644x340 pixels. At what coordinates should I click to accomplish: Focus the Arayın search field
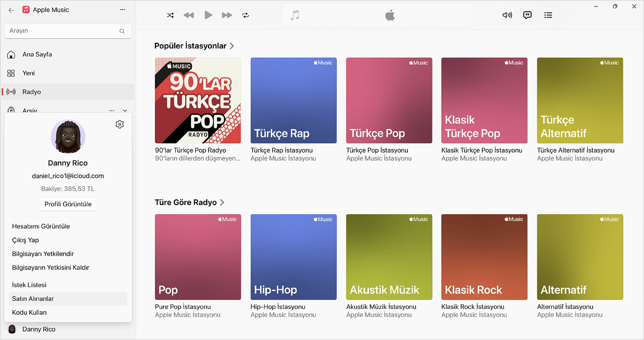click(x=68, y=31)
